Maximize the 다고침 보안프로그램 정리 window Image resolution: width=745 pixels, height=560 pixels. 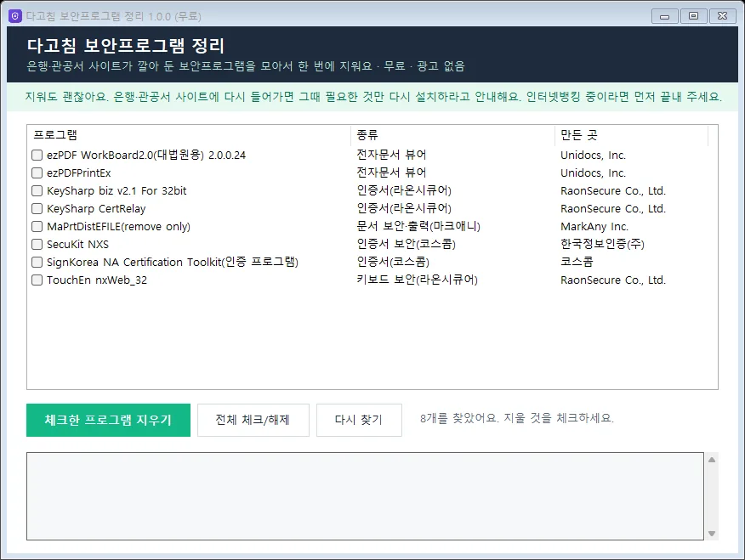click(693, 16)
